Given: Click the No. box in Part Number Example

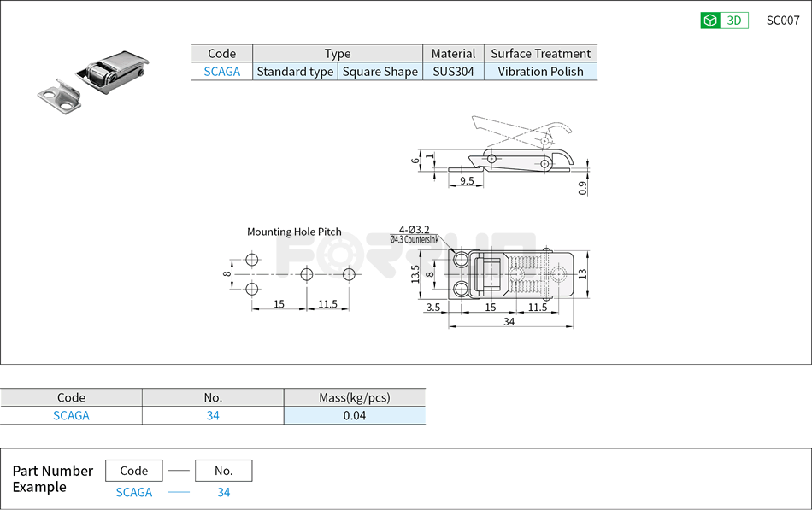Looking at the screenshot, I should 224,471.
